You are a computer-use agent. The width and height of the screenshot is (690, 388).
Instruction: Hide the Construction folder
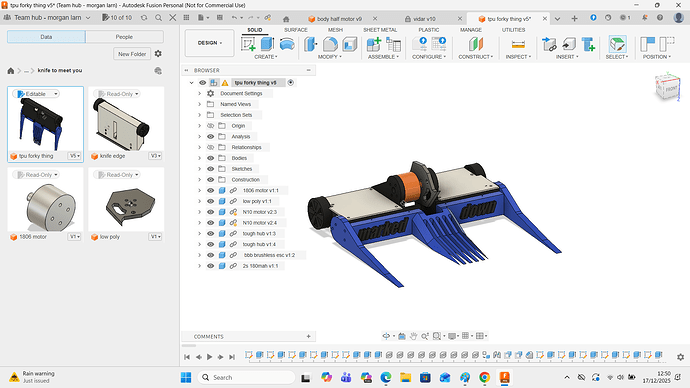pyautogui.click(x=211, y=179)
